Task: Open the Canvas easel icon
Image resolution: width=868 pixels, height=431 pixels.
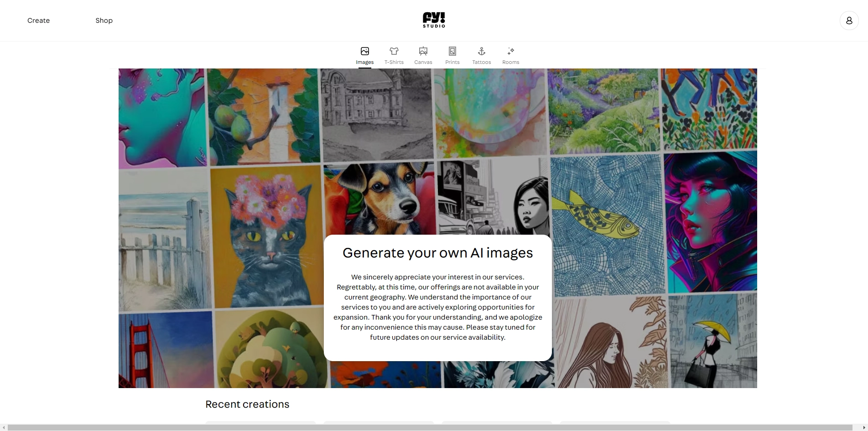Action: pyautogui.click(x=423, y=51)
